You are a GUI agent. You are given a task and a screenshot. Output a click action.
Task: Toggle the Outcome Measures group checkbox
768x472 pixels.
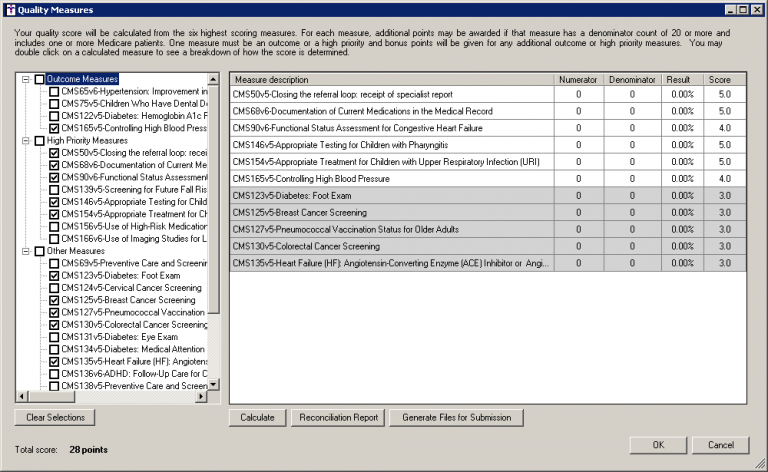point(40,79)
